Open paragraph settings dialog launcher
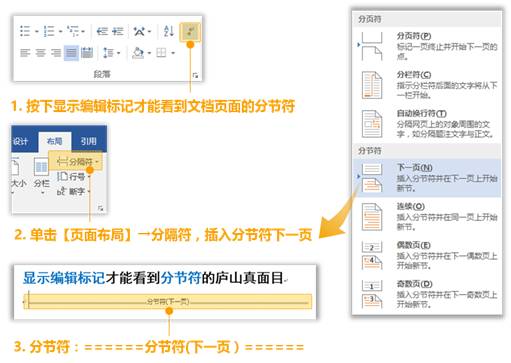Screen dimensions: 511x363 pos(195,75)
